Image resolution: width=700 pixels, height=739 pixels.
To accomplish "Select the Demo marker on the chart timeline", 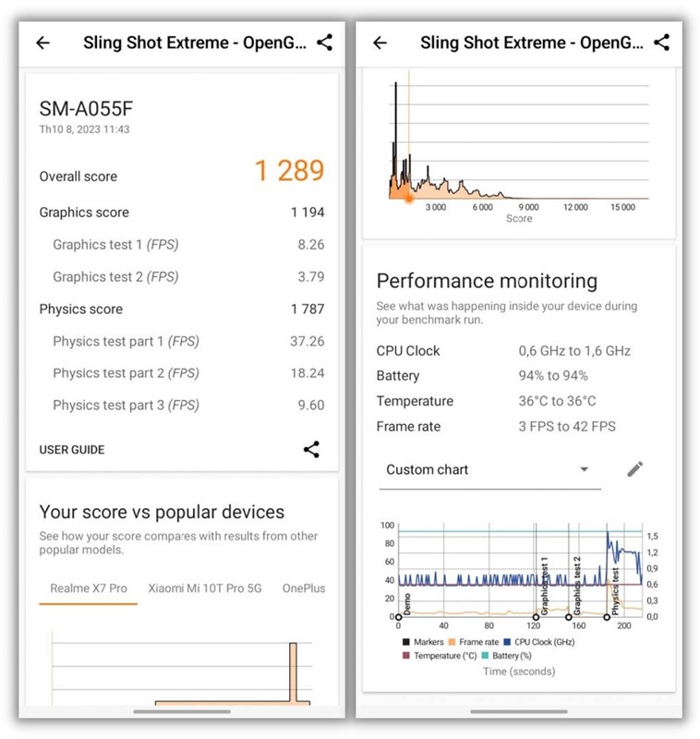I will [399, 616].
